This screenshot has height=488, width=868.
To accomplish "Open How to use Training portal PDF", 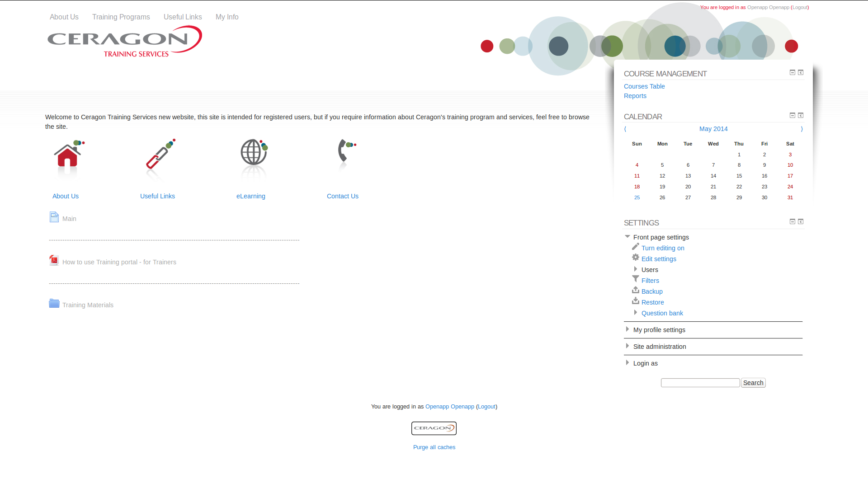I will [119, 262].
